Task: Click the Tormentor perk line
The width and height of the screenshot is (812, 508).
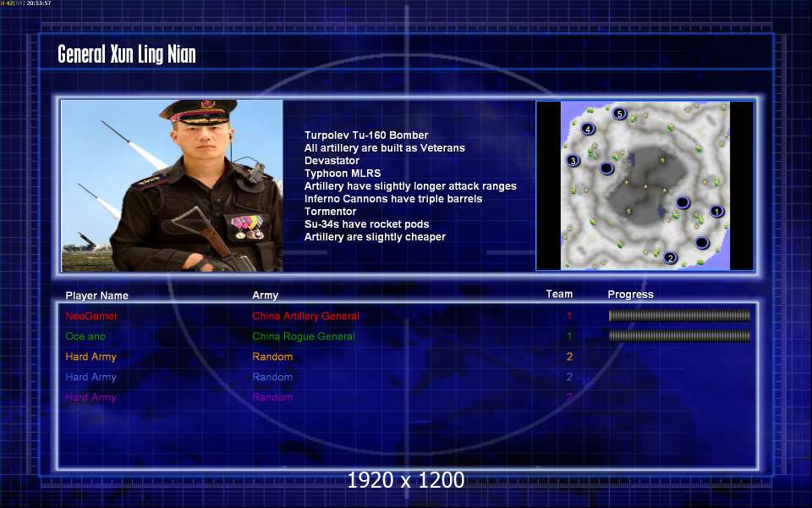Action: coord(330,212)
